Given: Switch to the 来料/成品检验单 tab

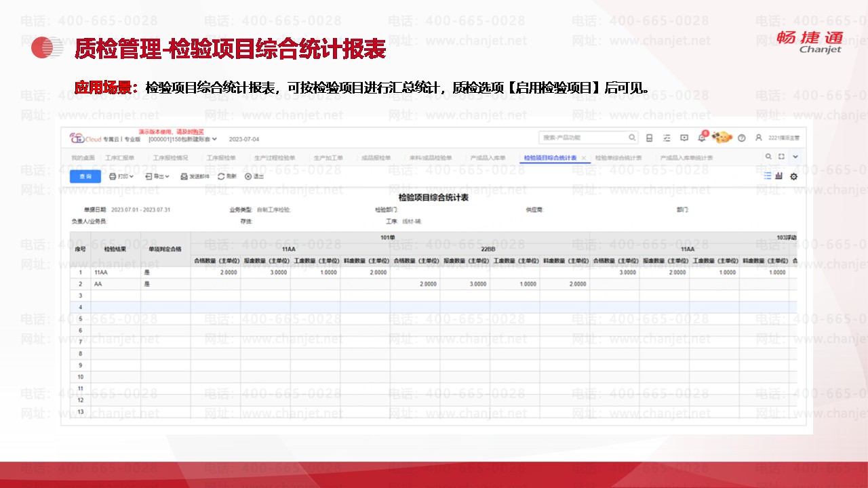Looking at the screenshot, I should 431,158.
